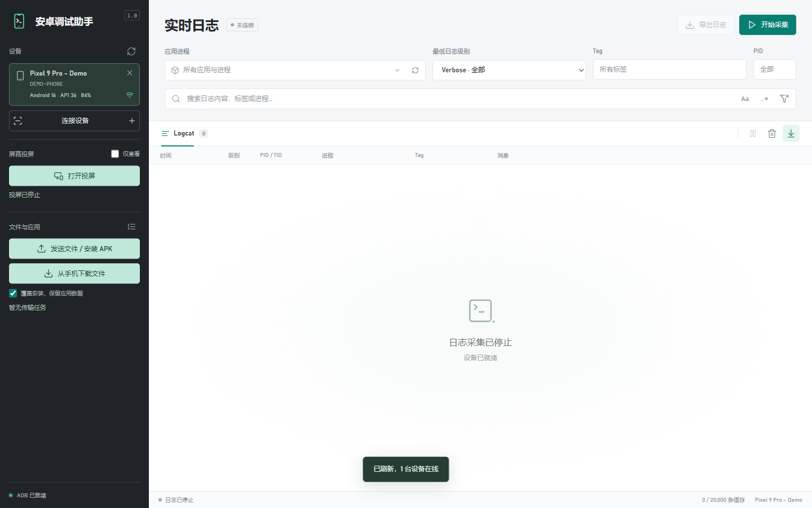This screenshot has width=812, height=508.
Task: Click Pixel 9 Pro - Demo in status bar
Action: click(x=779, y=500)
